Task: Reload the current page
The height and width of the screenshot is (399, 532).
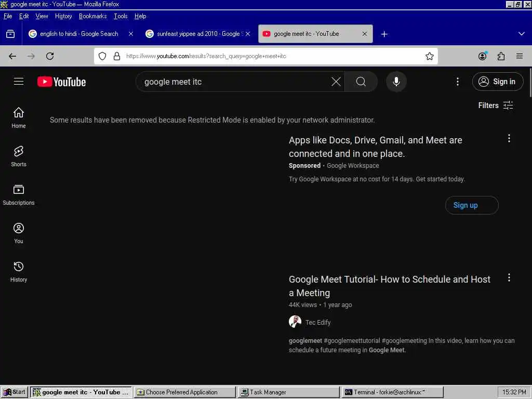Action: [x=50, y=56]
